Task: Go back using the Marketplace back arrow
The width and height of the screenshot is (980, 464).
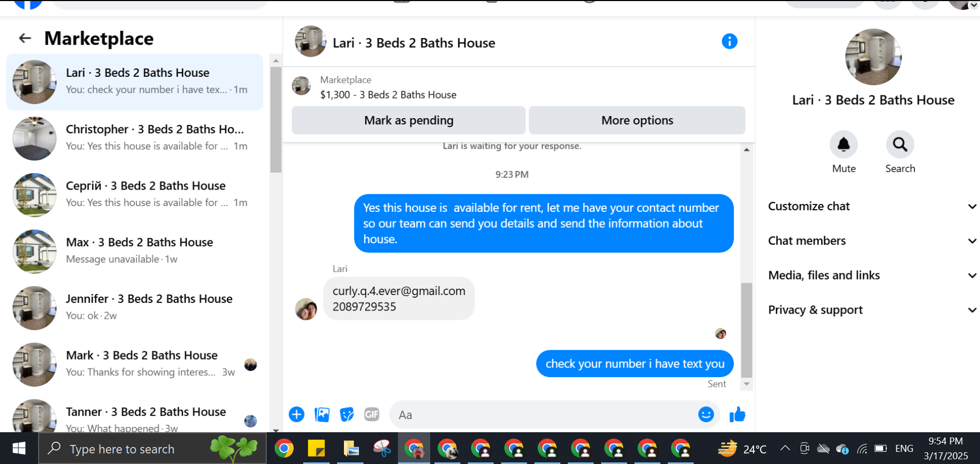Action: (25, 38)
